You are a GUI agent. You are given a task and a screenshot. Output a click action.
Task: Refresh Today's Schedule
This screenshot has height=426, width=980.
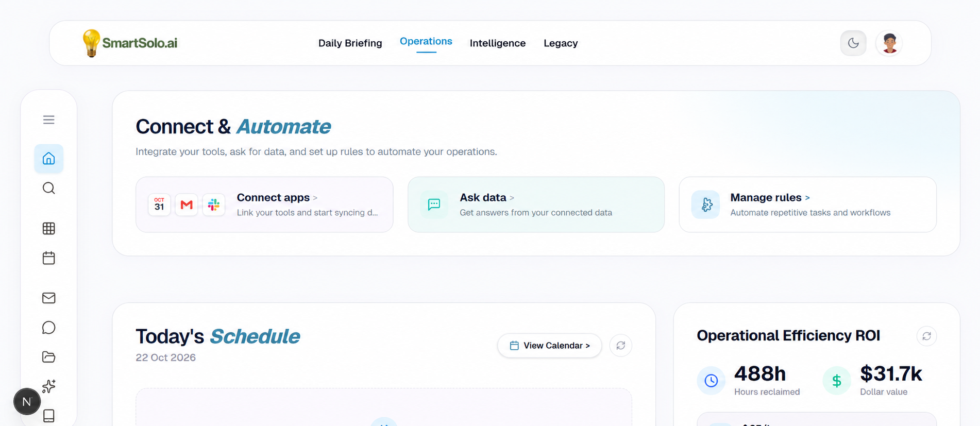coord(620,346)
